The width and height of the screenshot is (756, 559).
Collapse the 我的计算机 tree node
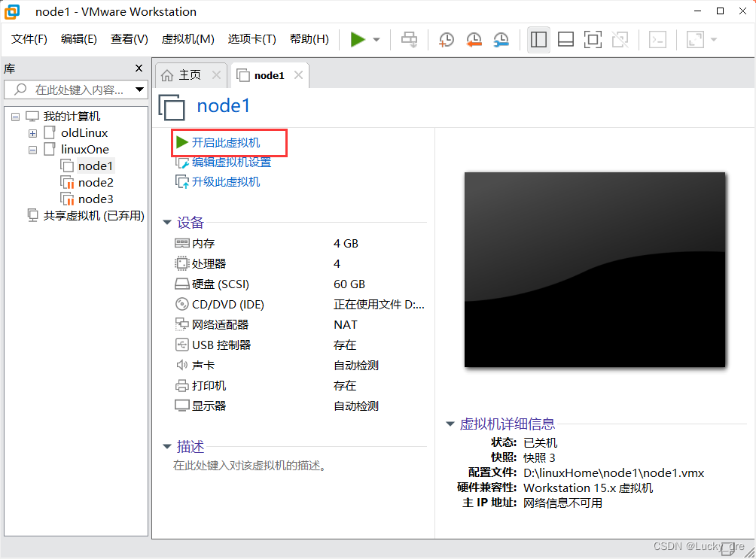point(15,117)
